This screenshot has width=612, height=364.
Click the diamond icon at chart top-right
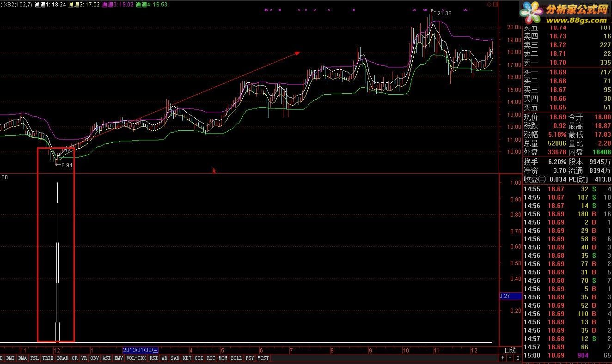tap(489, 4)
